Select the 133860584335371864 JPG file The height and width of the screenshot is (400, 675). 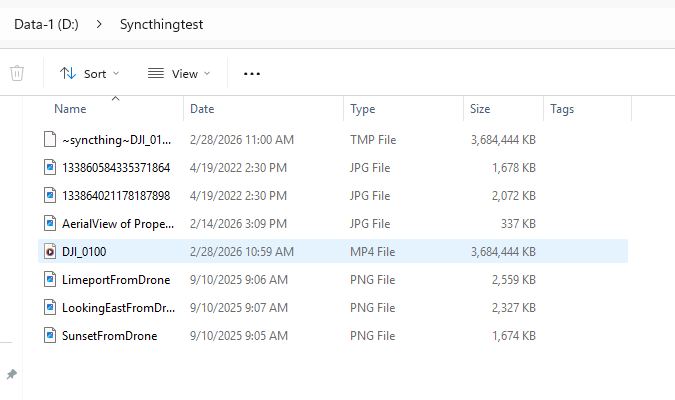pyautogui.click(x=115, y=167)
